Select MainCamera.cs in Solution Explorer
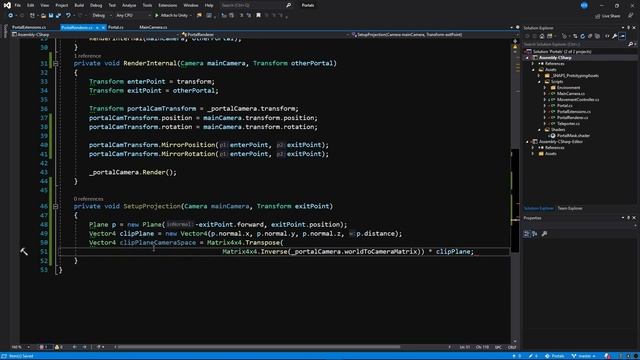This screenshot has width=640, height=360. point(570,94)
